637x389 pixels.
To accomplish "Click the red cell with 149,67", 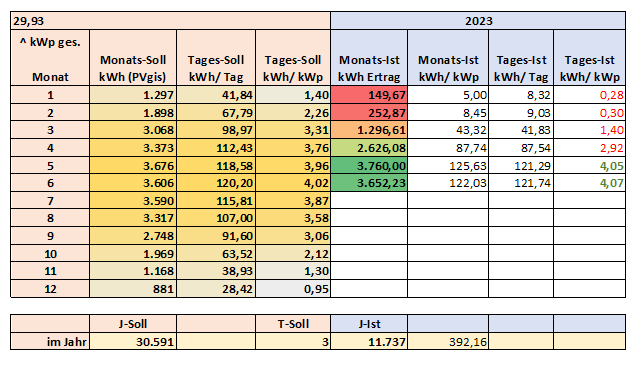I will pos(369,95).
